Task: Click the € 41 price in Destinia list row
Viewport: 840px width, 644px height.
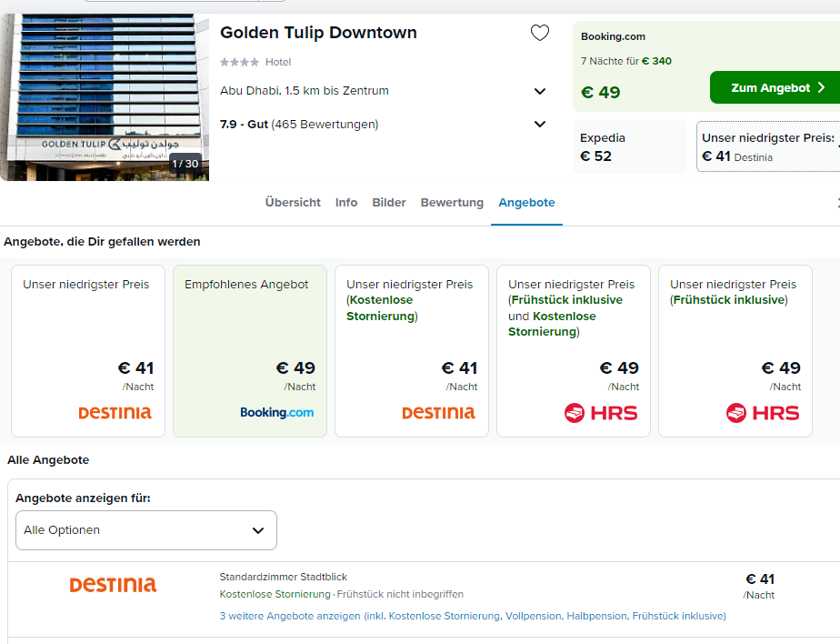Action: pos(760,579)
